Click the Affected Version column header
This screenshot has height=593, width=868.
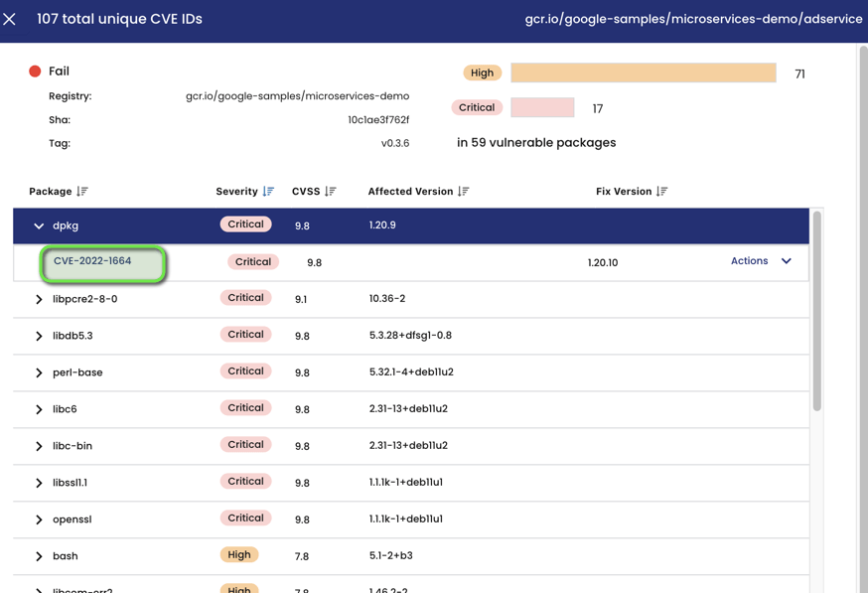pos(411,192)
